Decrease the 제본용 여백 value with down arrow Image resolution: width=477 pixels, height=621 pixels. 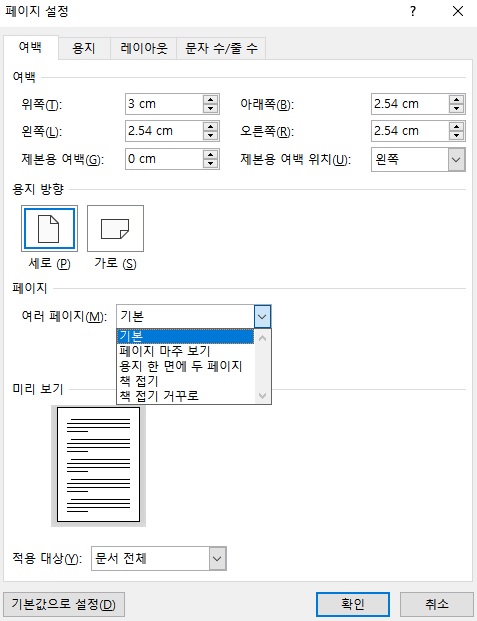[210, 164]
